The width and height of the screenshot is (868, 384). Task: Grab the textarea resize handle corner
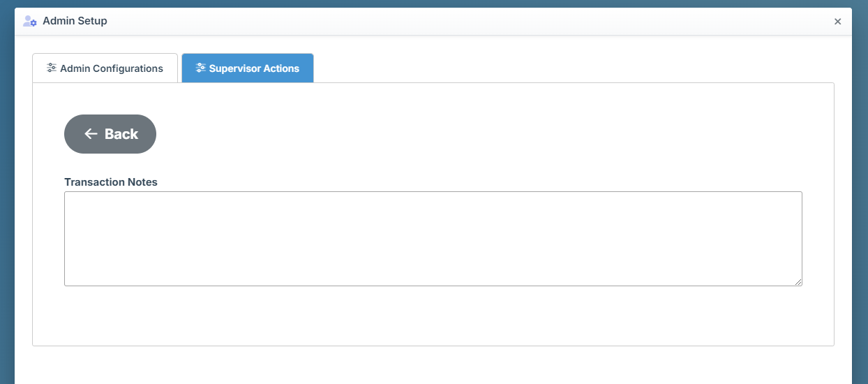[x=798, y=281]
